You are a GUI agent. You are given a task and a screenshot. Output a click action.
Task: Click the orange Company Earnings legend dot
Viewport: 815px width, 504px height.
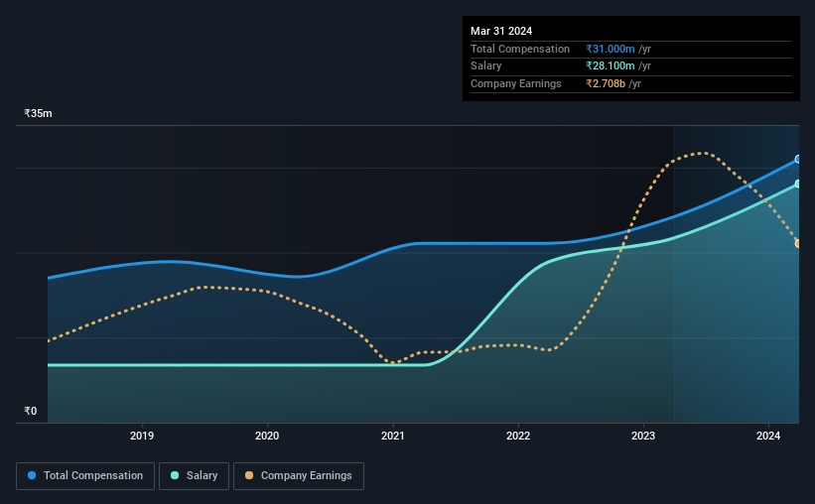coord(249,475)
